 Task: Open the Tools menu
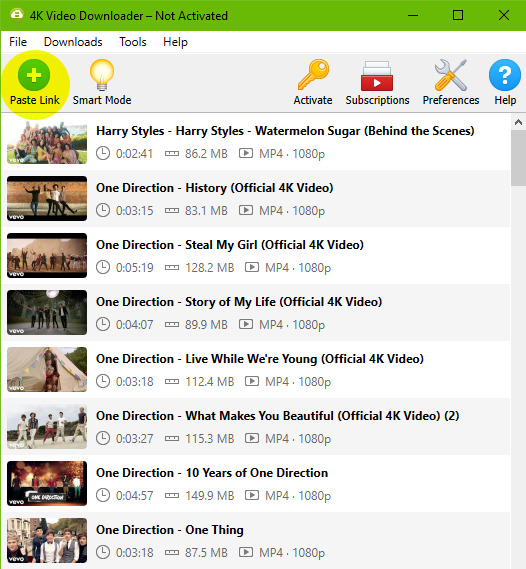pos(133,42)
